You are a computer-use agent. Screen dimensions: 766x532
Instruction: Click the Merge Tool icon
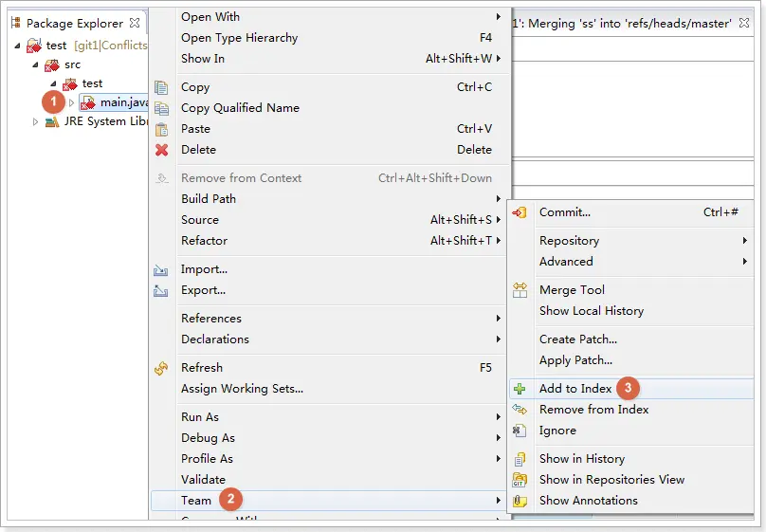520,290
